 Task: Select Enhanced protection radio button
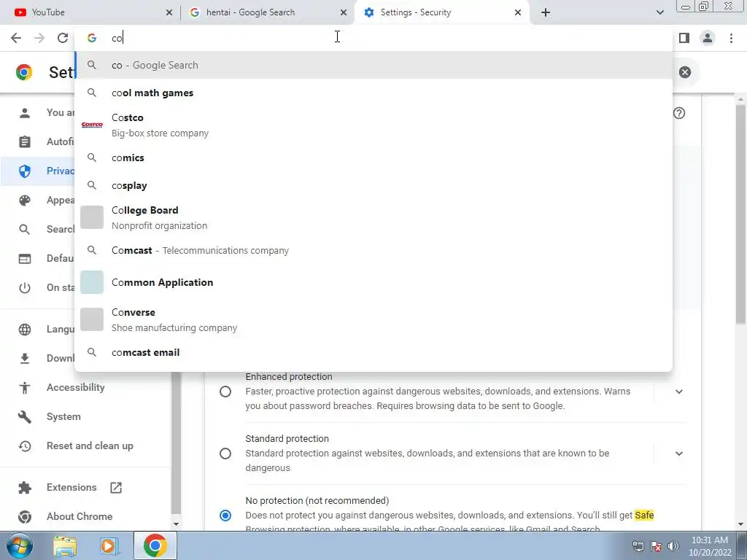[225, 392]
